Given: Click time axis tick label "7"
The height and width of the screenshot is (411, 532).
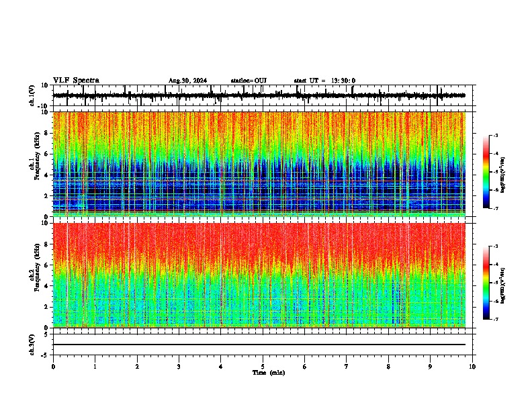Looking at the screenshot, I should pyautogui.click(x=347, y=367).
